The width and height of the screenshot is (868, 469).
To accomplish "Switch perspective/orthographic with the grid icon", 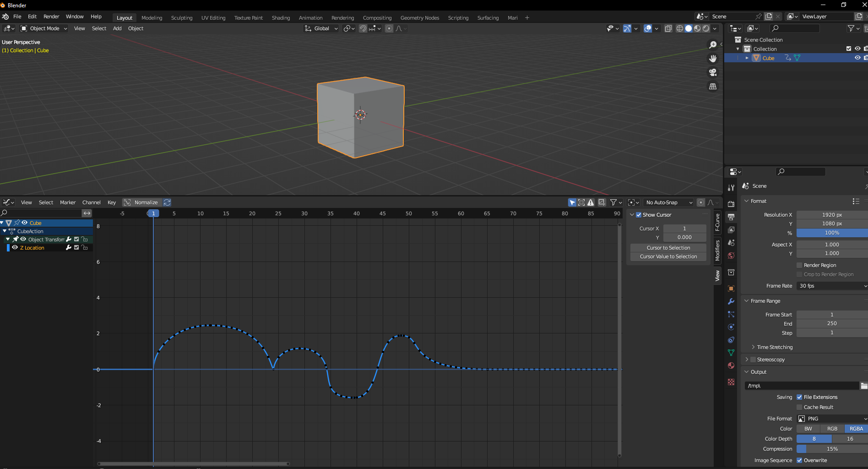I will [713, 87].
